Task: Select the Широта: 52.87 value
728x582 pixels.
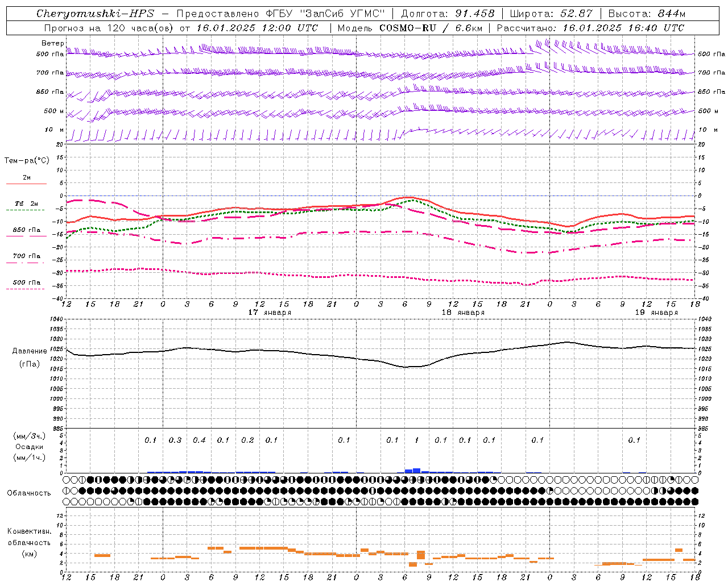Action: [551, 14]
